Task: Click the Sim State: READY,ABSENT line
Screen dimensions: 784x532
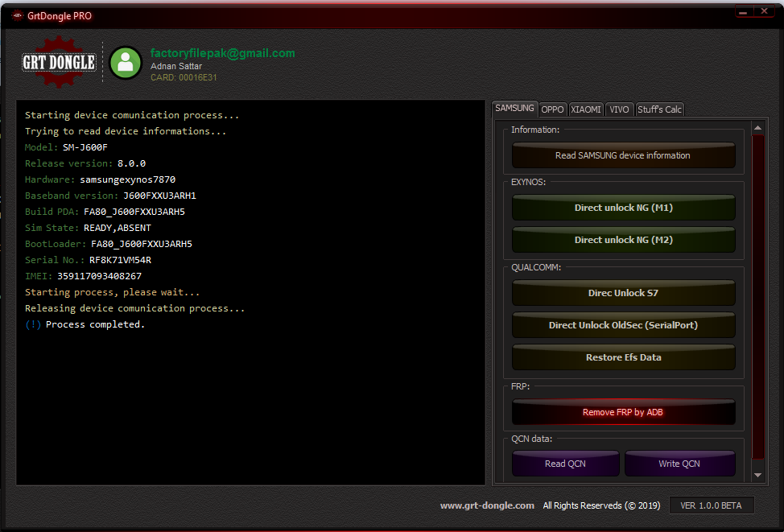Action: coord(88,228)
